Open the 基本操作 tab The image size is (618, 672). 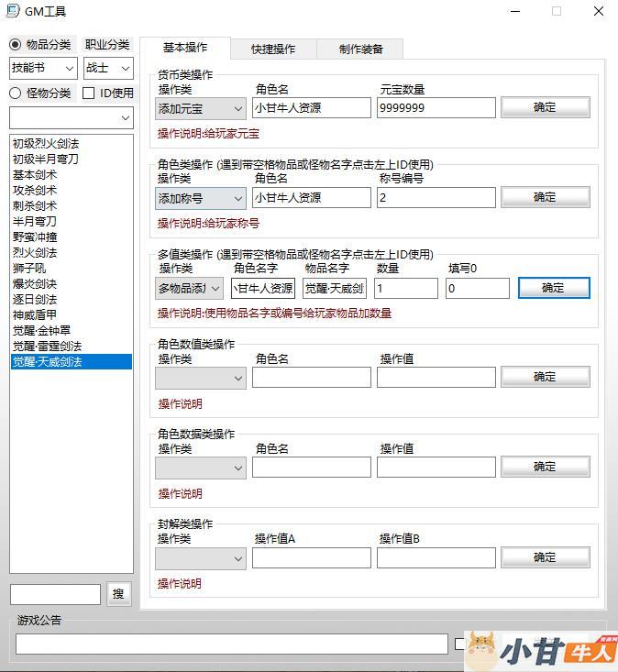pos(185,48)
